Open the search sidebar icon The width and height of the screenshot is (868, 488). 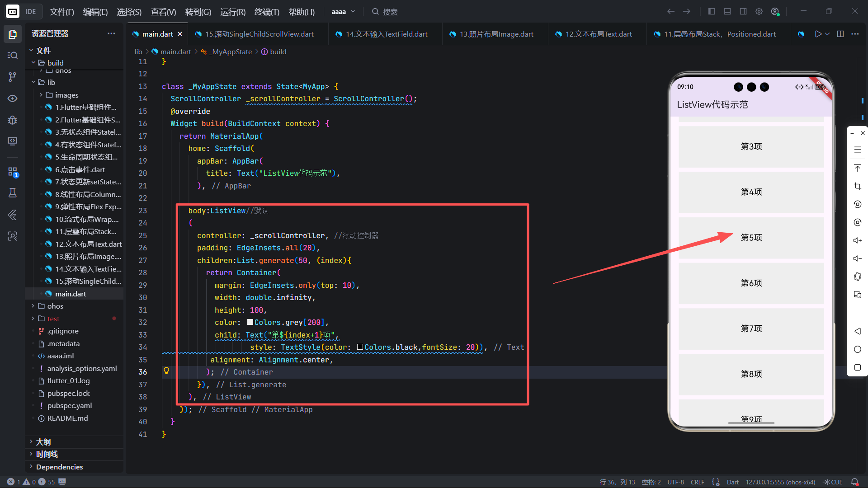13,55
